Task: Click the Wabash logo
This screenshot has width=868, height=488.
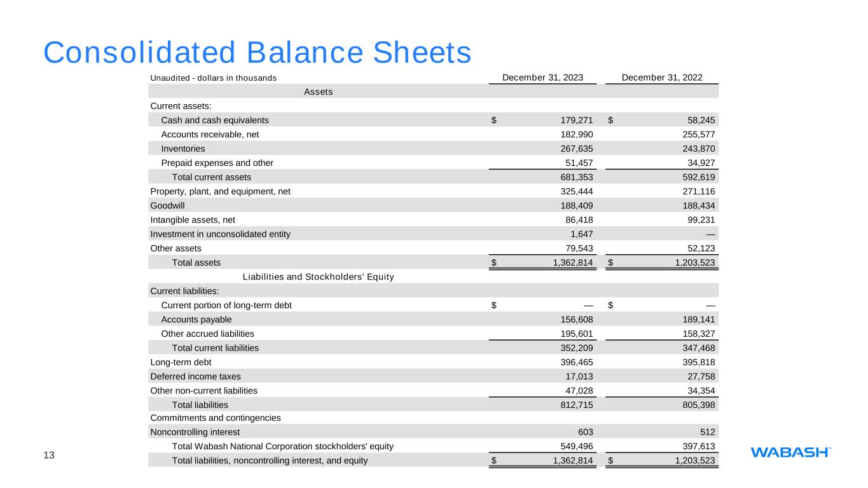Action: [x=791, y=452]
